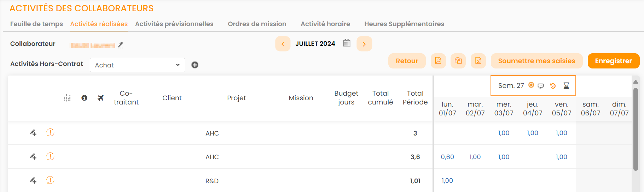Click the Enregistrer button
This screenshot has width=644, height=192.
613,61
